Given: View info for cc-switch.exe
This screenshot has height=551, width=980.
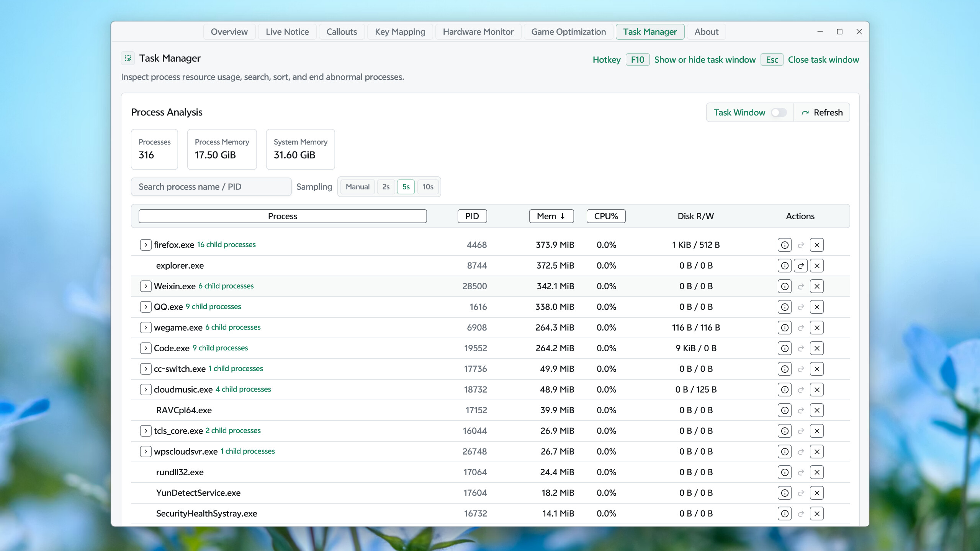Looking at the screenshot, I should click(x=784, y=369).
